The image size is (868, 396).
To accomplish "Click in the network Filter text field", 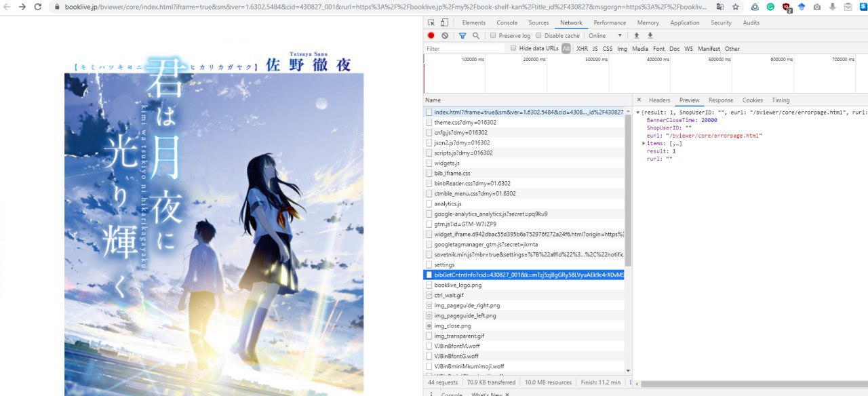I will (465, 49).
